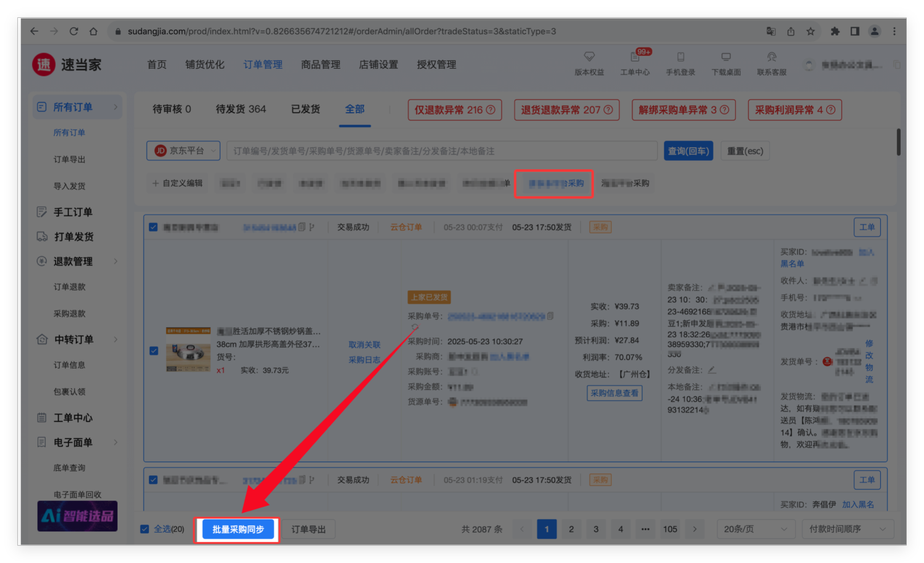This screenshot has height=563, width=924.
Task: Toggle checkbox beside the wok product image
Action: tap(154, 350)
